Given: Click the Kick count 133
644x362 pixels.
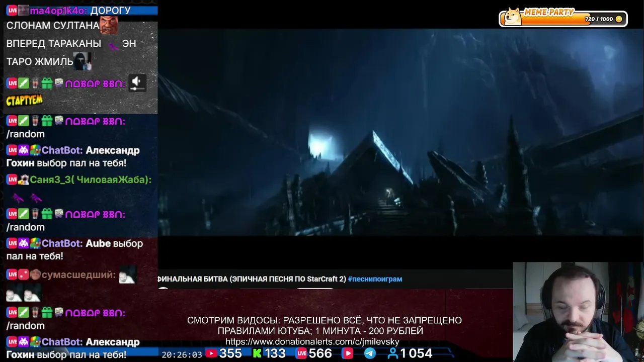Looking at the screenshot, I should point(275,354).
